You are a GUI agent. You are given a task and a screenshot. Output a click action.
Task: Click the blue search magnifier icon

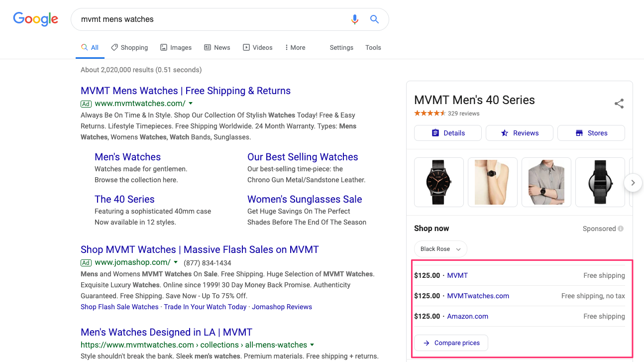tap(375, 19)
